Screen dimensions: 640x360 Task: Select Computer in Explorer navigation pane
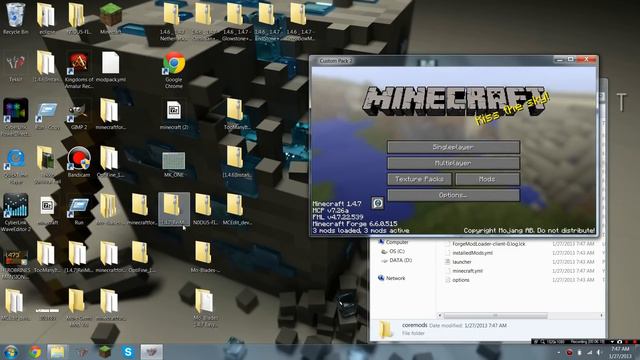393,242
